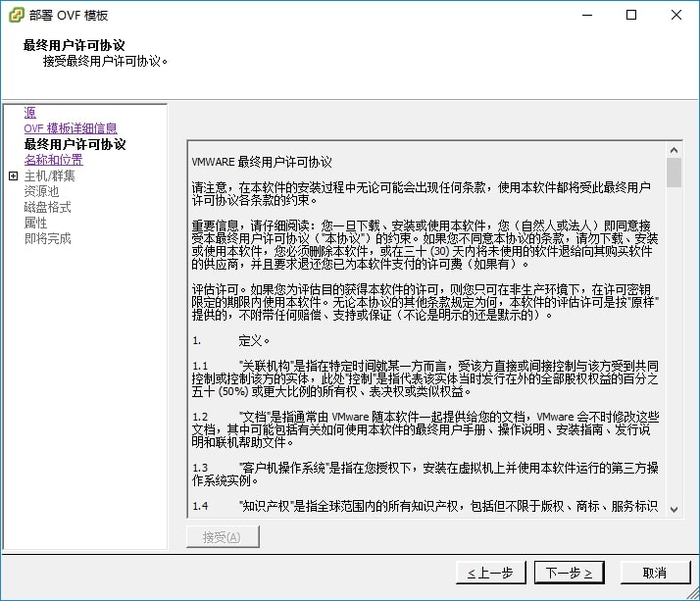Click the license scrollbar down arrow
The height and width of the screenshot is (601, 700).
(675, 509)
